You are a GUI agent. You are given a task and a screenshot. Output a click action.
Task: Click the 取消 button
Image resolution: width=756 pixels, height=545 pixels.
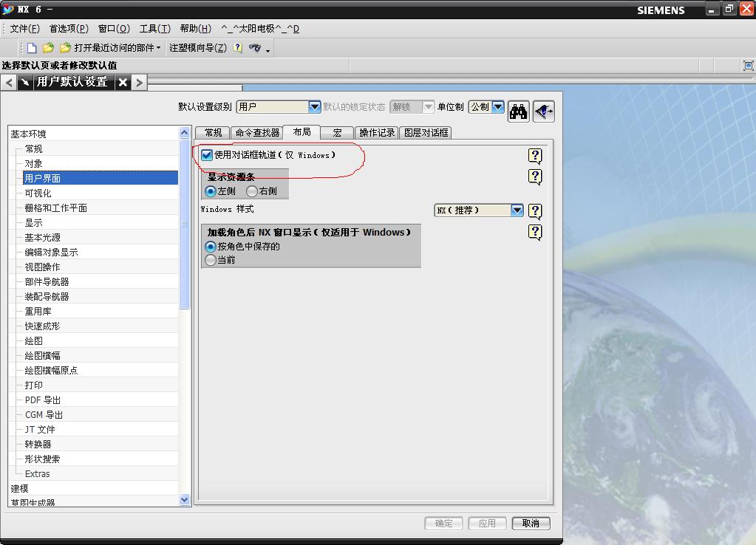[531, 524]
